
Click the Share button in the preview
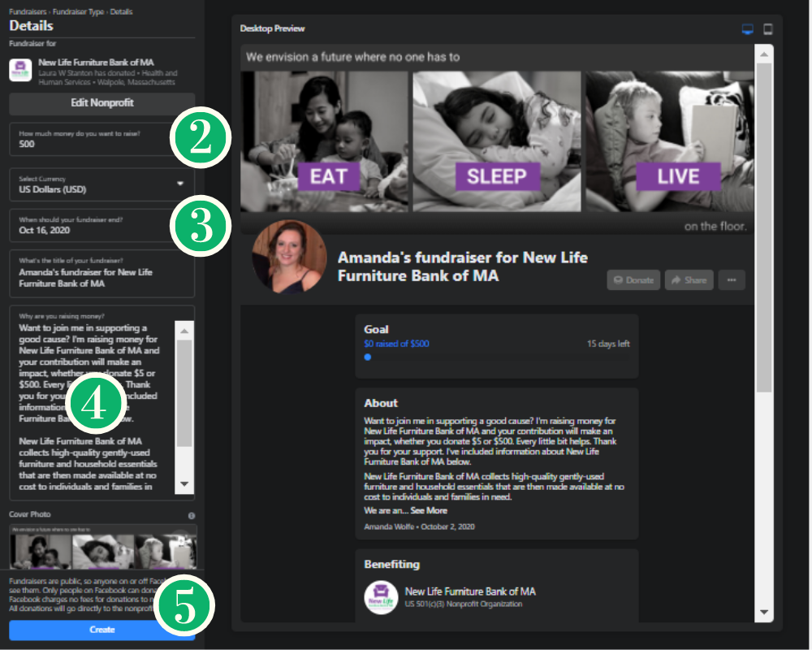pos(689,279)
